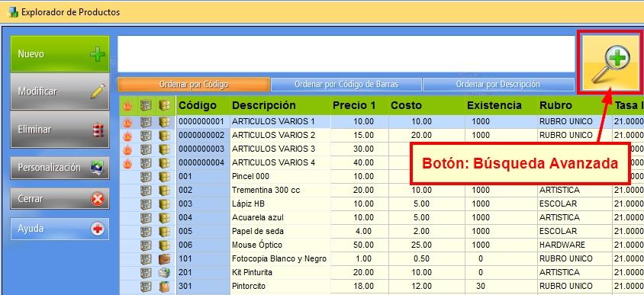Click flame icon of ARTICULOS VARIOS 4 row
The height and width of the screenshot is (295, 644).
pyautogui.click(x=127, y=163)
